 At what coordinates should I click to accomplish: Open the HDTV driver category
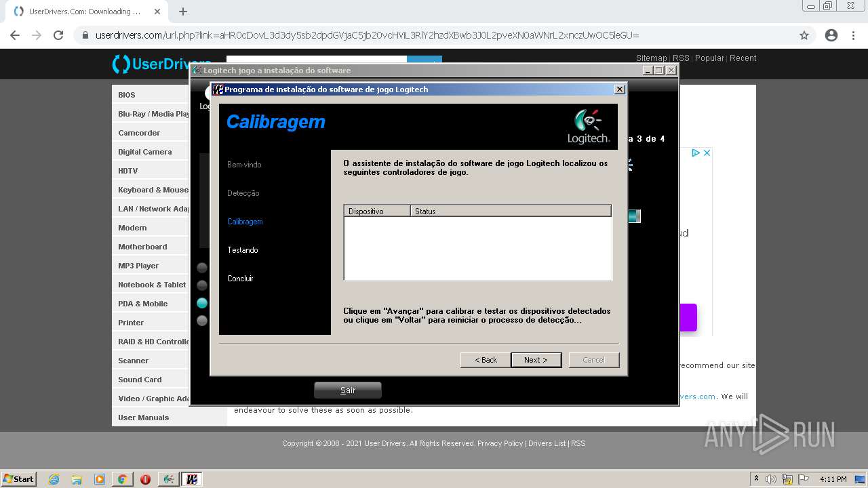[x=128, y=171]
